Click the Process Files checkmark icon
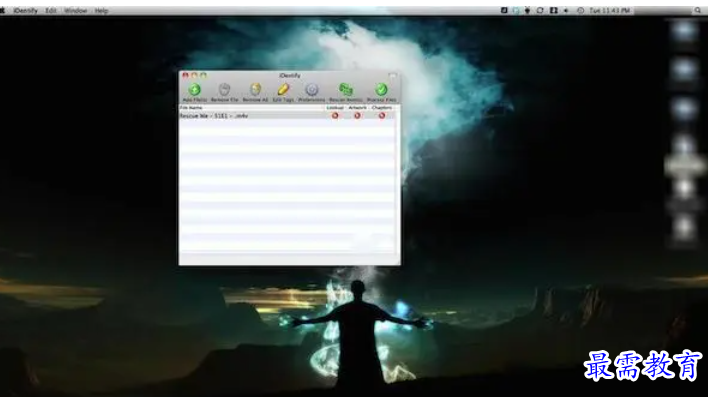Viewport: 708px width, 397px height. point(382,89)
